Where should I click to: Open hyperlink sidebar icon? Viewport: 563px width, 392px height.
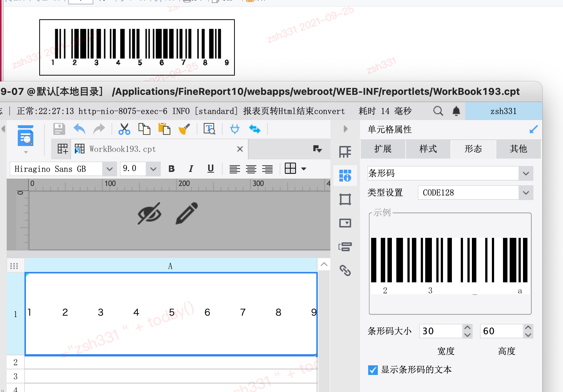coord(345,270)
